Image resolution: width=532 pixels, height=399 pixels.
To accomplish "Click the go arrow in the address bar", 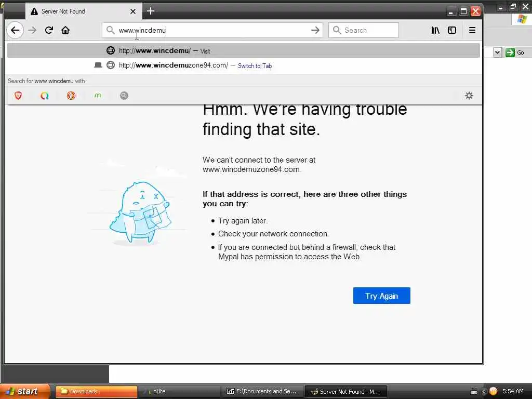I will coord(315,30).
